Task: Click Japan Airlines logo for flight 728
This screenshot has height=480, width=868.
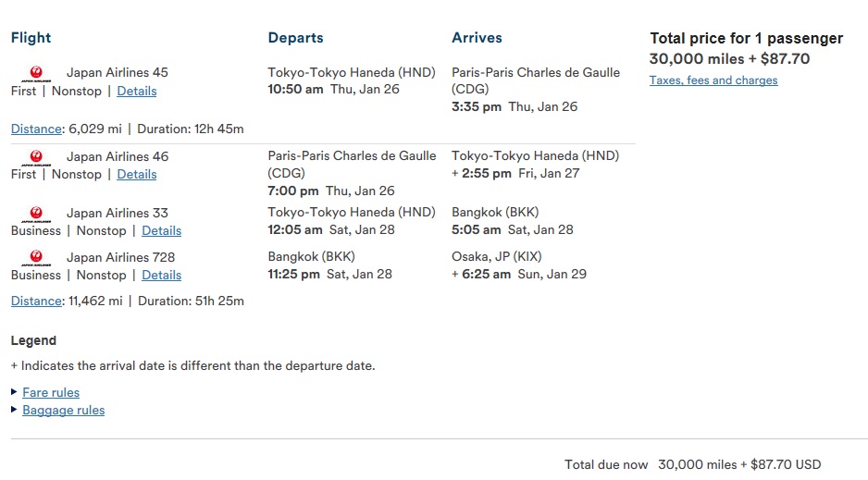Action: (x=36, y=258)
